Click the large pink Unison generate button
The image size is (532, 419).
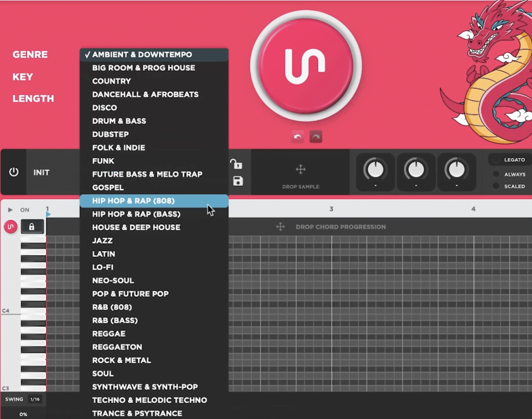(305, 66)
